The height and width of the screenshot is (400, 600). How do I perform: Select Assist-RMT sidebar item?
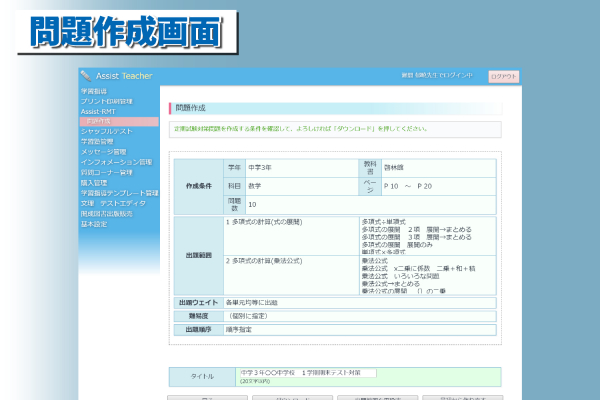(x=99, y=112)
